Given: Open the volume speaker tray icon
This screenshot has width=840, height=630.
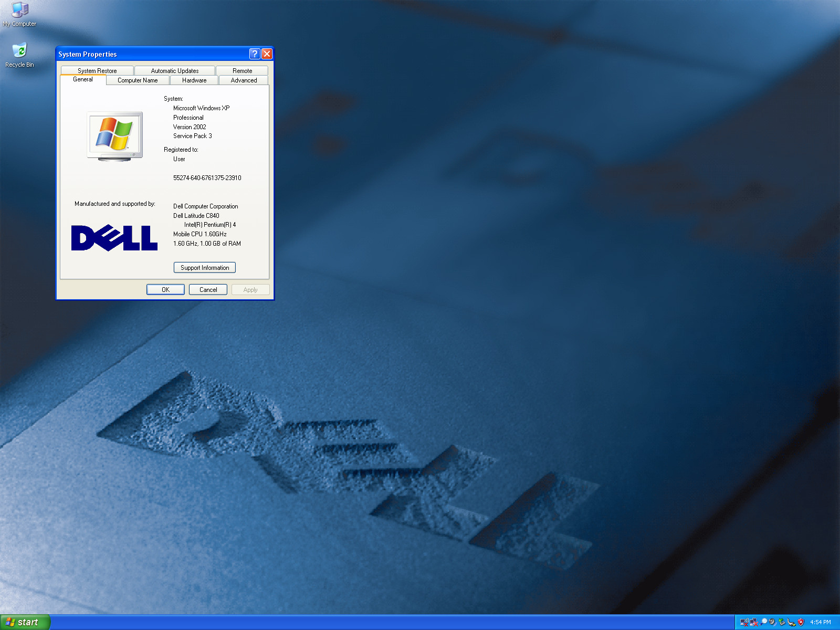Looking at the screenshot, I should [772, 622].
